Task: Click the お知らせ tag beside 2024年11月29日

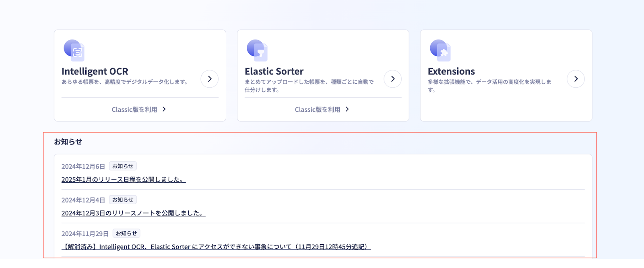Action: (126, 233)
